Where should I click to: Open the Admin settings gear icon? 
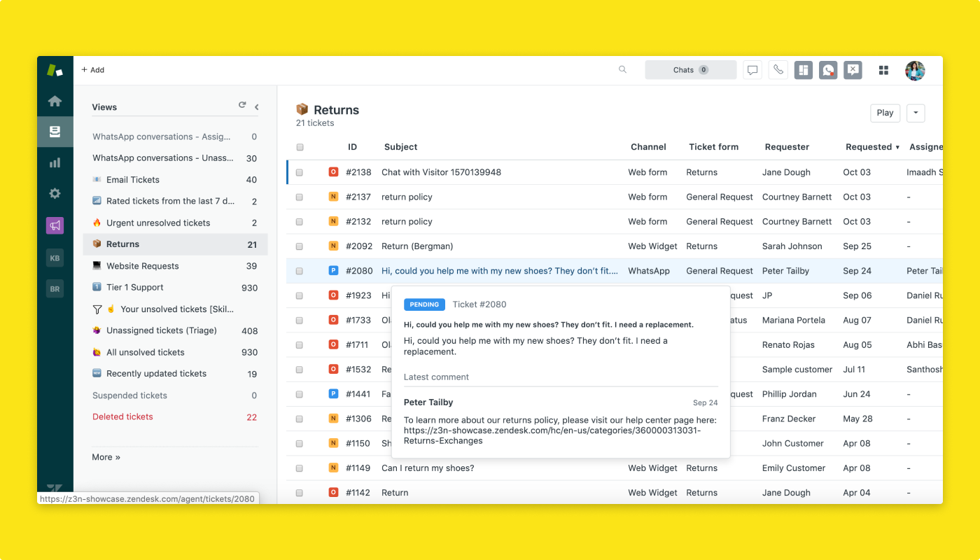[x=55, y=194]
